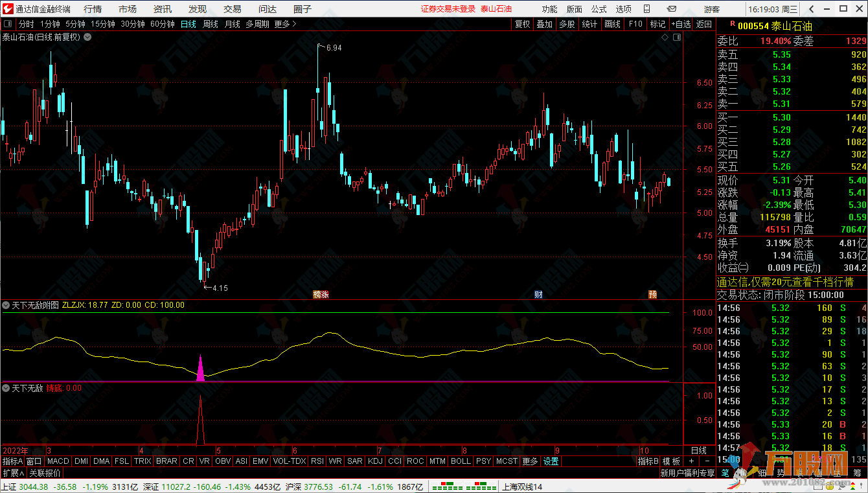
Task: Click the mobile phone icon in title bar
Action: coord(646,8)
